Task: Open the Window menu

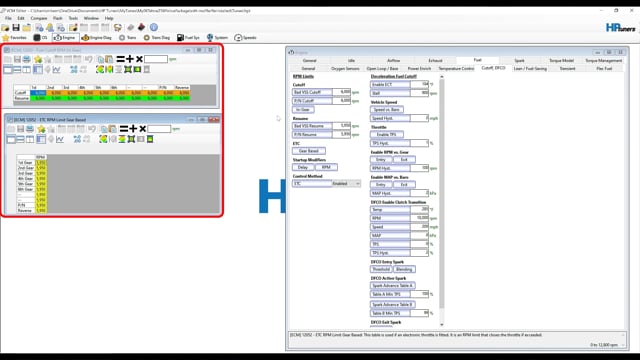Action: pos(91,18)
